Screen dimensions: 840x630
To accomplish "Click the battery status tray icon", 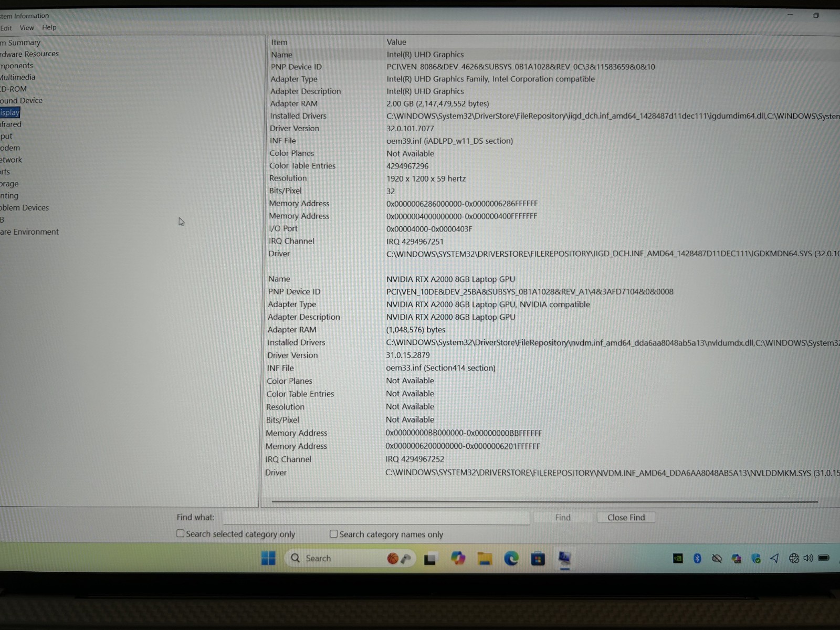I will [824, 558].
